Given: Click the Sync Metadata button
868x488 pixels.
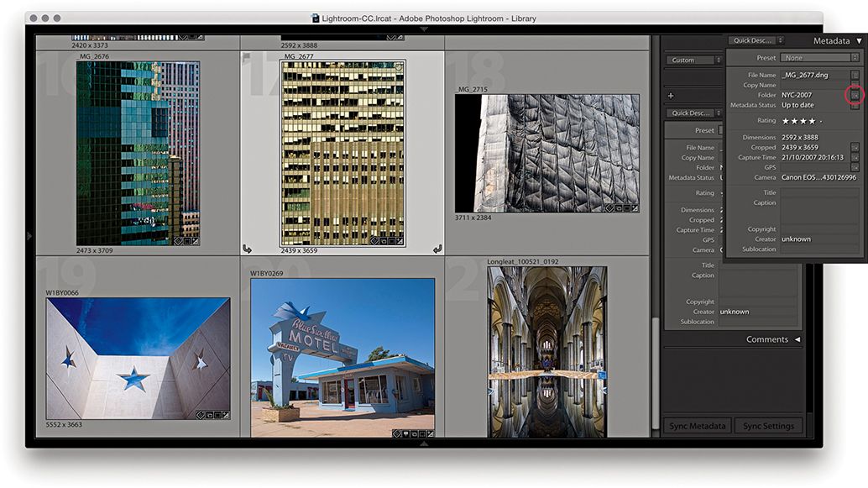Looking at the screenshot, I should point(697,426).
